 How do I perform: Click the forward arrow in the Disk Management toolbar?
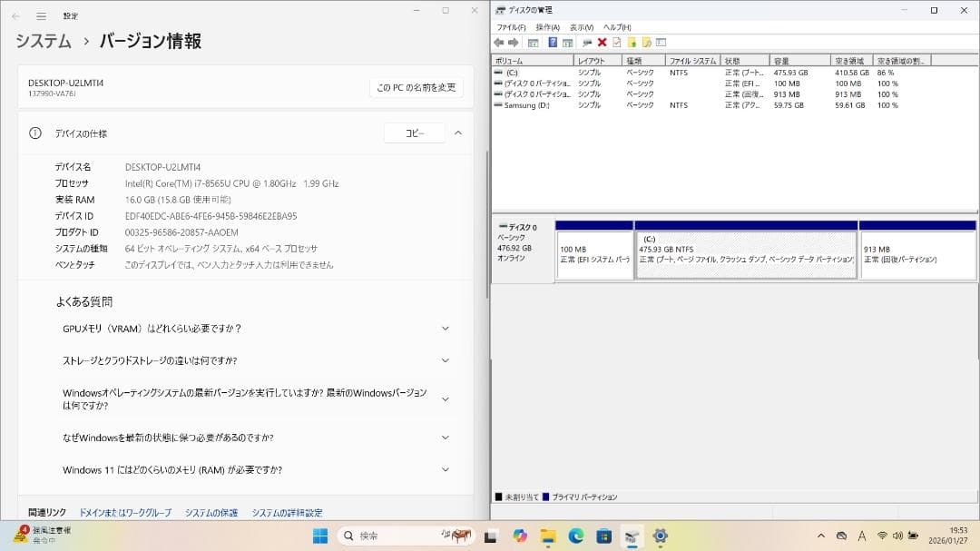[512, 41]
